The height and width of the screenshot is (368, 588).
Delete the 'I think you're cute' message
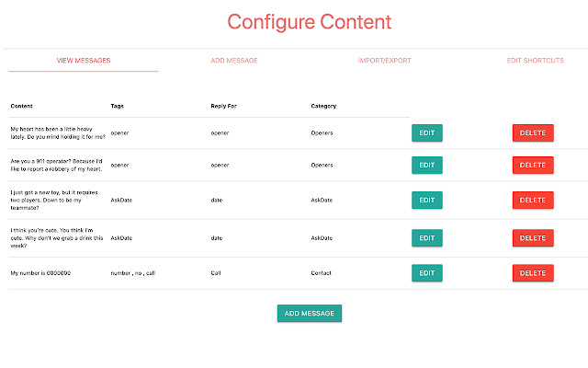coord(533,238)
